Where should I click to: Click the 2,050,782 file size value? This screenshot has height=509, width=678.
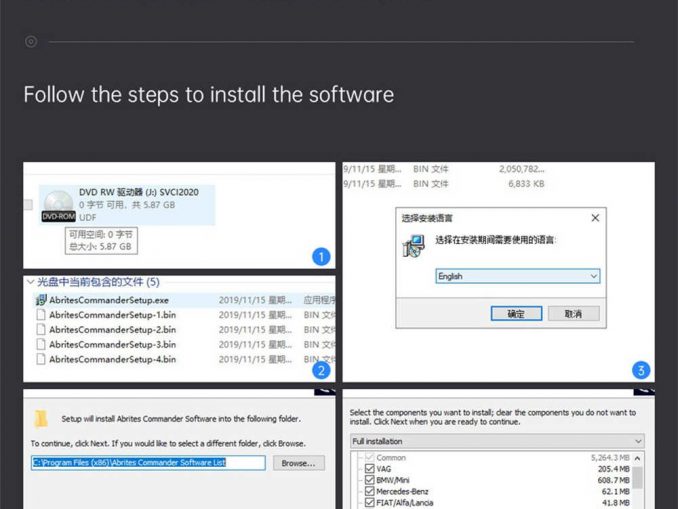click(x=521, y=169)
